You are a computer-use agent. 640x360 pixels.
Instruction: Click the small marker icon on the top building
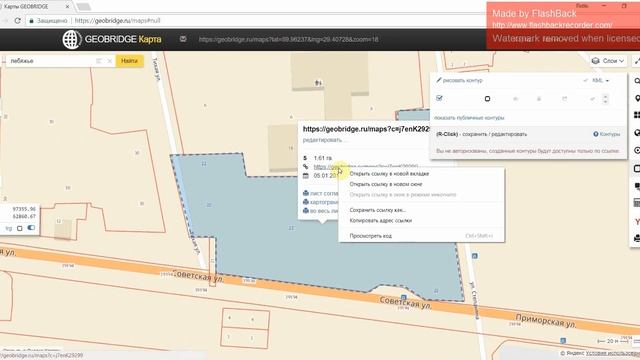pyautogui.click(x=318, y=83)
